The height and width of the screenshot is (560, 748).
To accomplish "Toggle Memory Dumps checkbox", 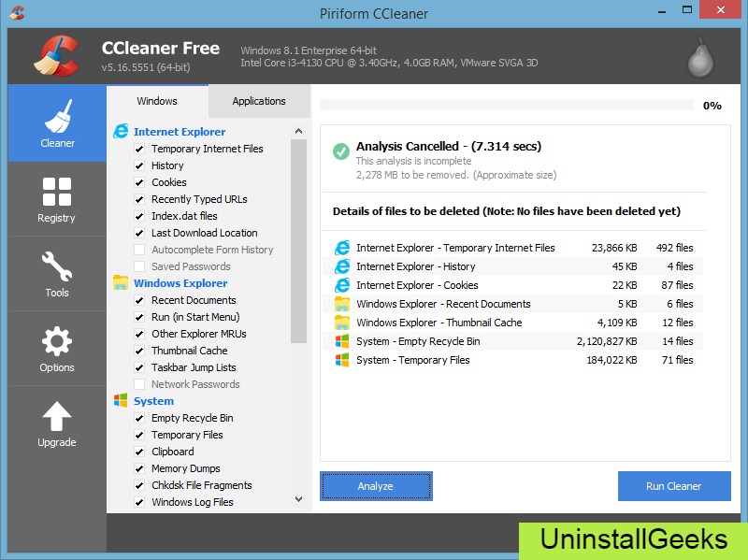I will (x=139, y=468).
